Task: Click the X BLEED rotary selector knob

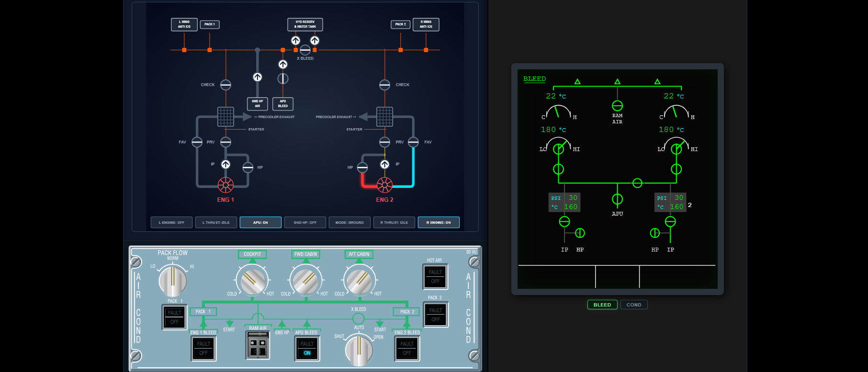Action: pyautogui.click(x=359, y=350)
